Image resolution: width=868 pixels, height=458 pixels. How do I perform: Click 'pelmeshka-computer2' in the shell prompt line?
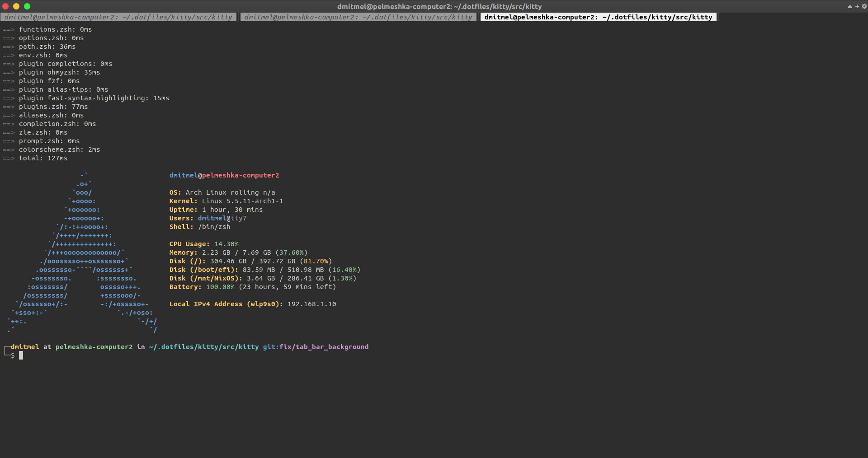click(x=94, y=347)
